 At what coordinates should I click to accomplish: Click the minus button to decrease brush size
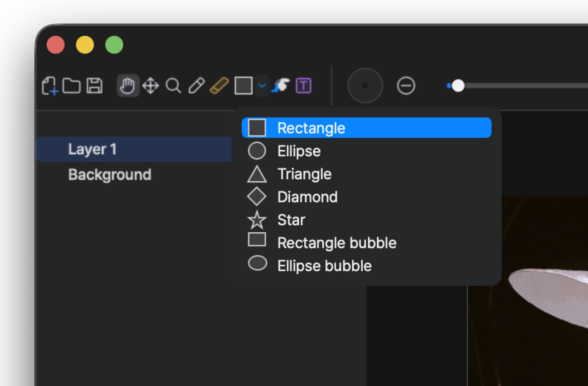(406, 86)
